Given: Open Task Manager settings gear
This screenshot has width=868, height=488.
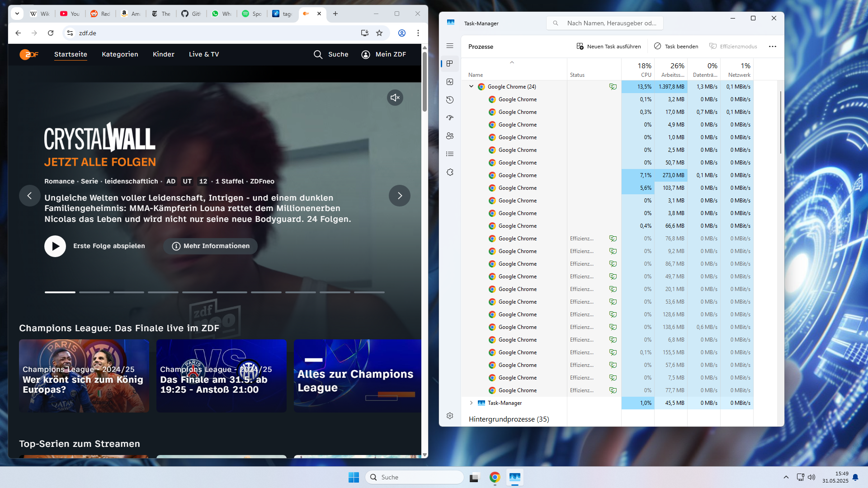Looking at the screenshot, I should (450, 416).
